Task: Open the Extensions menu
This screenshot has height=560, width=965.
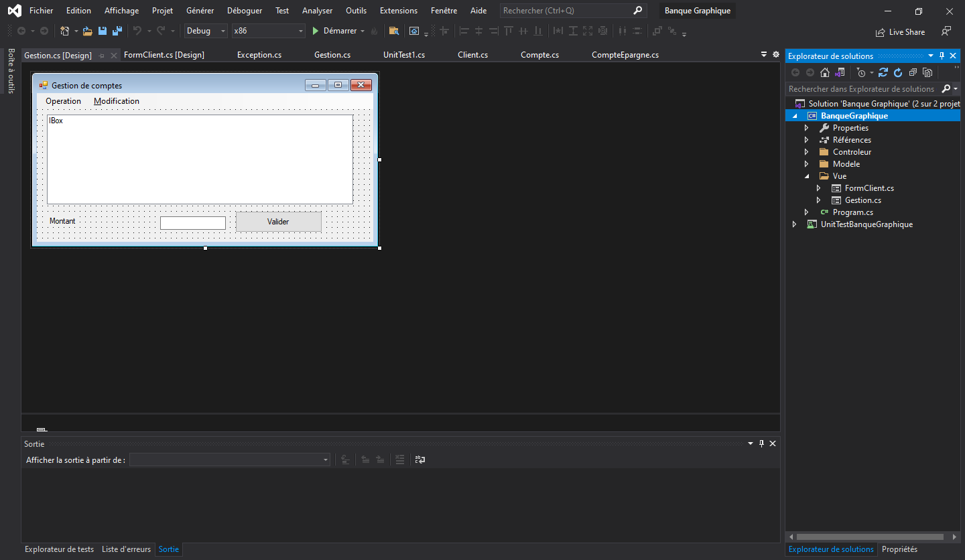Action: [x=399, y=11]
